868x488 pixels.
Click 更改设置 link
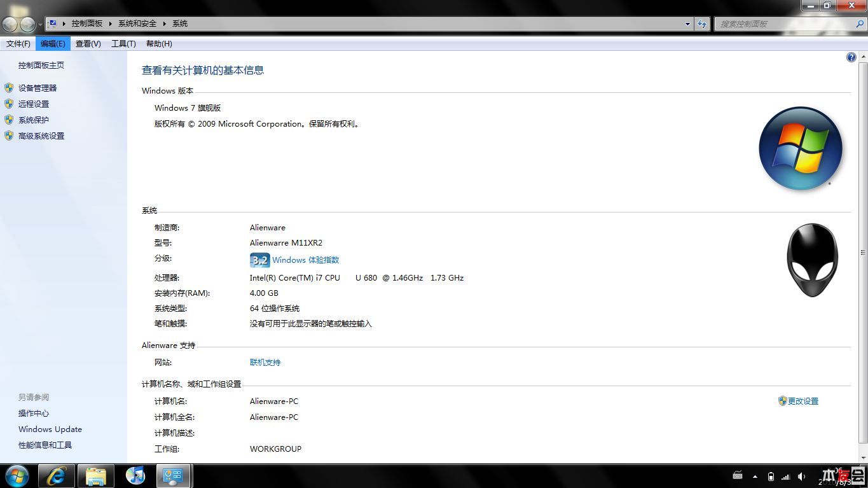pyautogui.click(x=803, y=401)
